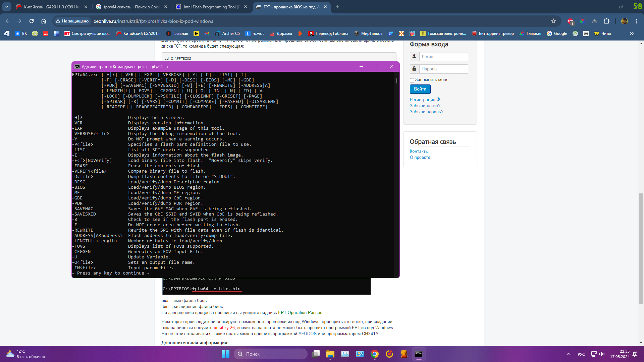The image size is (644, 362).
Task: Open Chrome three-dot menu
Action: tap(637, 21)
